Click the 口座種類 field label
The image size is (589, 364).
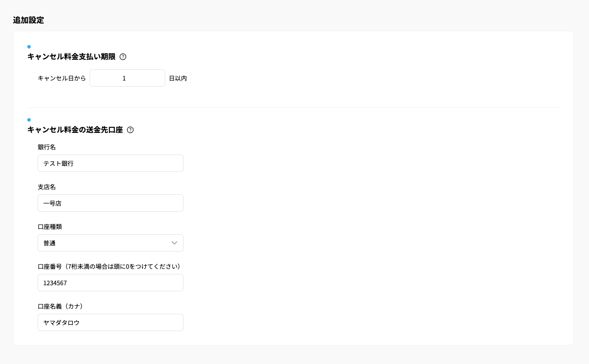(50, 227)
